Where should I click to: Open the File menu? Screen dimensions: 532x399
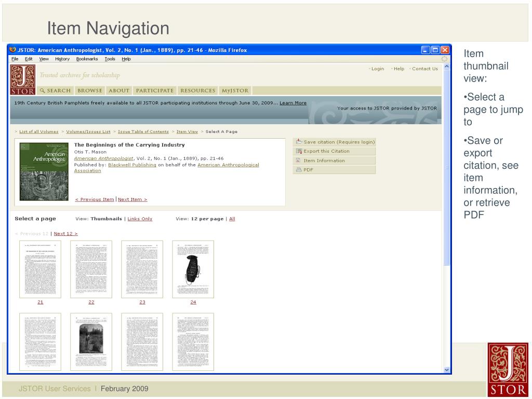pos(15,59)
